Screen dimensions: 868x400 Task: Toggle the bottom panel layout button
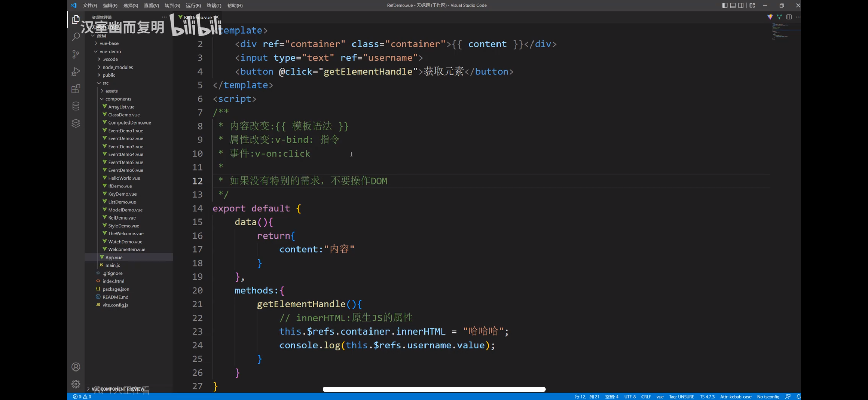(733, 5)
